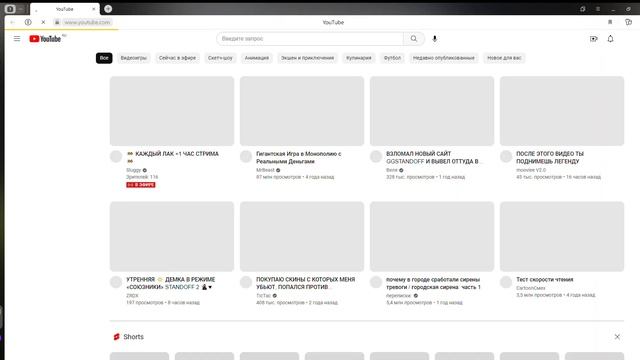
Task: Click the red В ЭФИРЕ live badge
Action: click(x=141, y=185)
